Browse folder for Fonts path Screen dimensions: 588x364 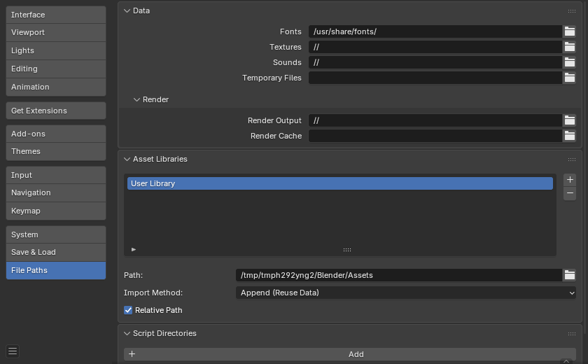click(569, 31)
